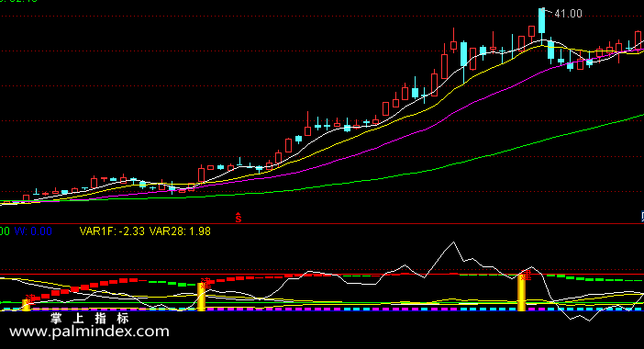Select the VAR1F: -2.33 indicator value
The height and width of the screenshot is (349, 644).
pyautogui.click(x=112, y=231)
